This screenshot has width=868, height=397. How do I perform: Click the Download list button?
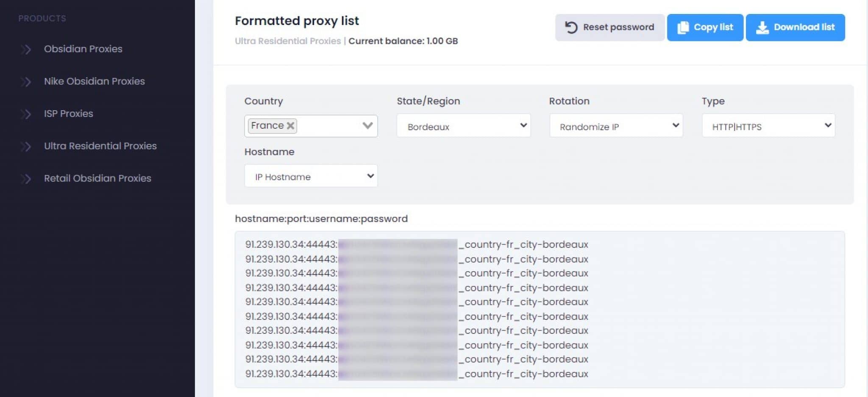coord(795,28)
